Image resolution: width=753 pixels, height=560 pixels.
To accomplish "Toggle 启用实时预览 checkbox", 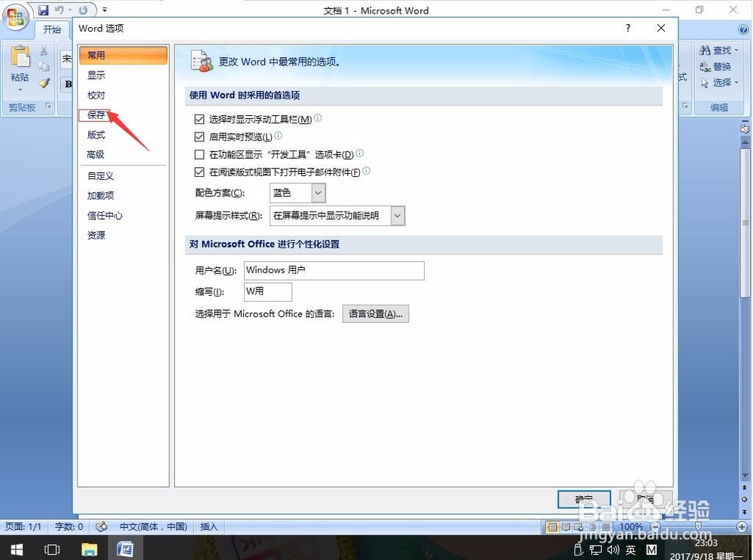I will tap(200, 137).
